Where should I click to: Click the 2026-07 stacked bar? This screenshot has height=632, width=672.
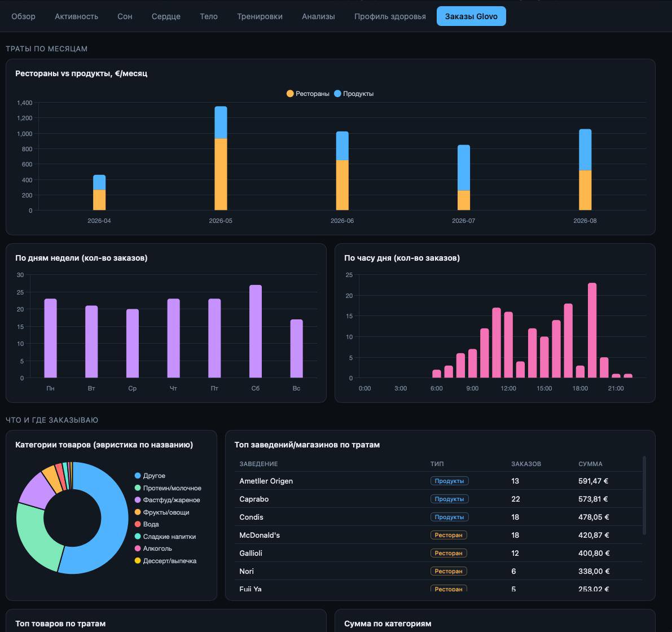point(464,177)
